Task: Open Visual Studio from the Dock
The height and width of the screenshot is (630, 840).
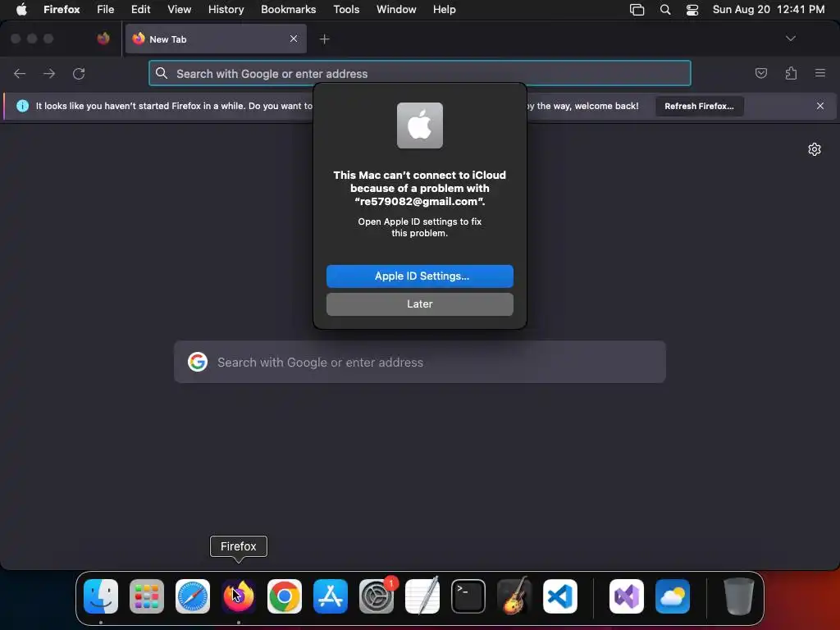Action: click(x=627, y=596)
